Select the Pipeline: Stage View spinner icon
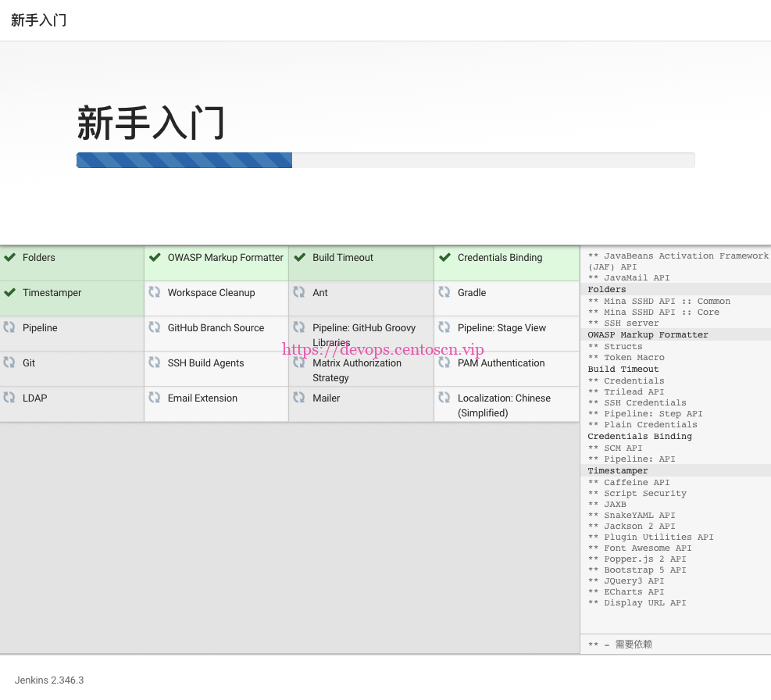The width and height of the screenshot is (771, 700). 445,328
